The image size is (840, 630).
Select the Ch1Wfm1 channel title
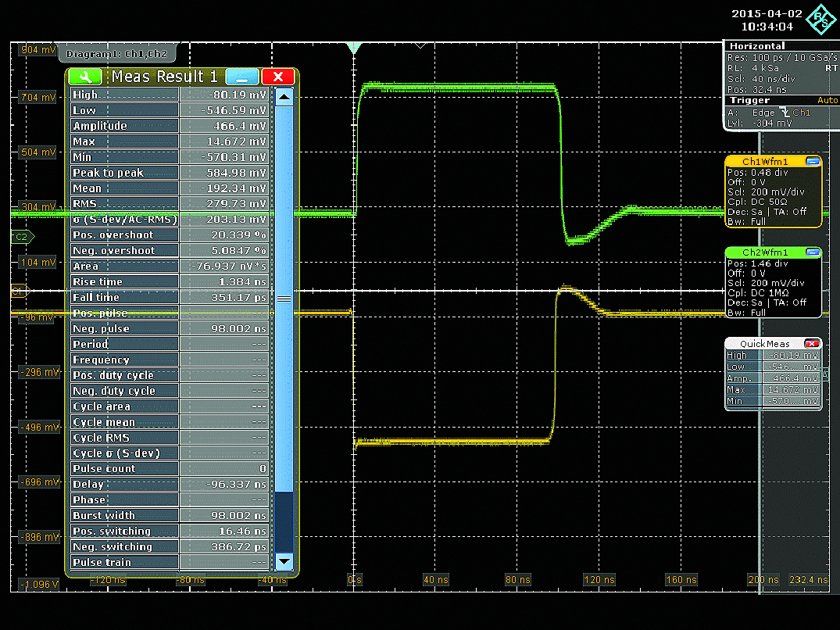point(764,162)
